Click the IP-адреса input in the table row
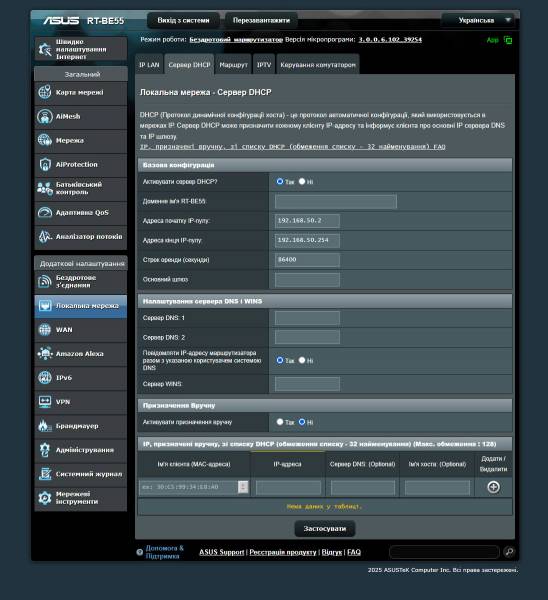548x600 pixels. click(x=288, y=487)
